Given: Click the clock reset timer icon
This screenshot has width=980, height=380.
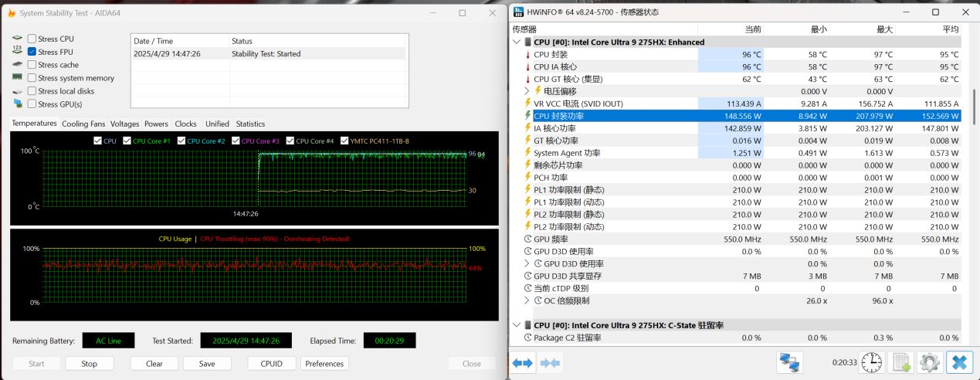Looking at the screenshot, I should 871,362.
